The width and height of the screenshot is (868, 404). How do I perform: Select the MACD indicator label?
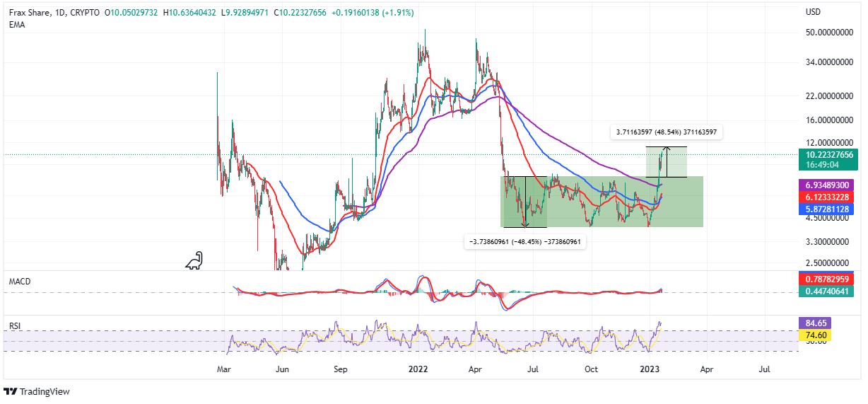click(20, 282)
